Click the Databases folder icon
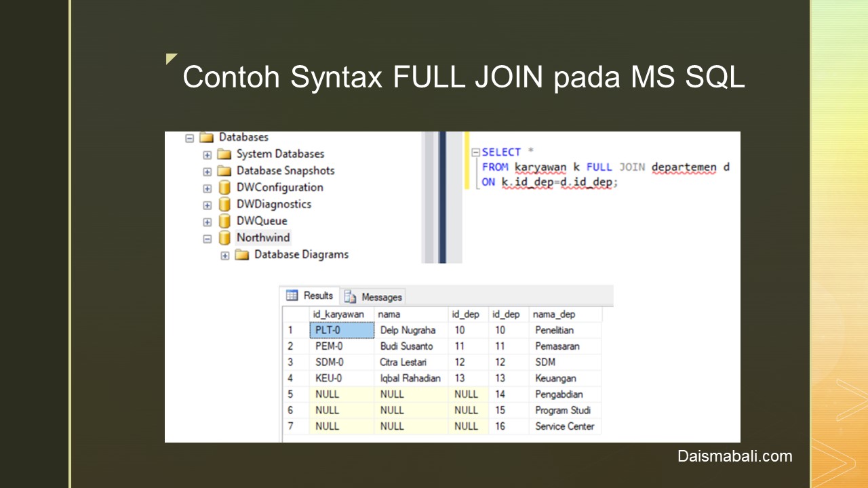 pyautogui.click(x=207, y=138)
